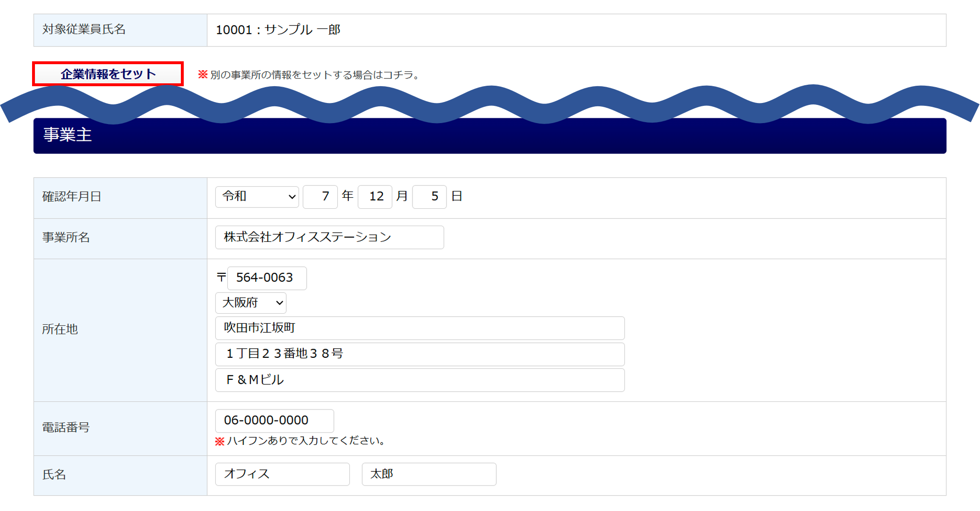Select the employee name text サンプル 一郎
Viewport: 980px width, 511px height.
click(x=302, y=30)
